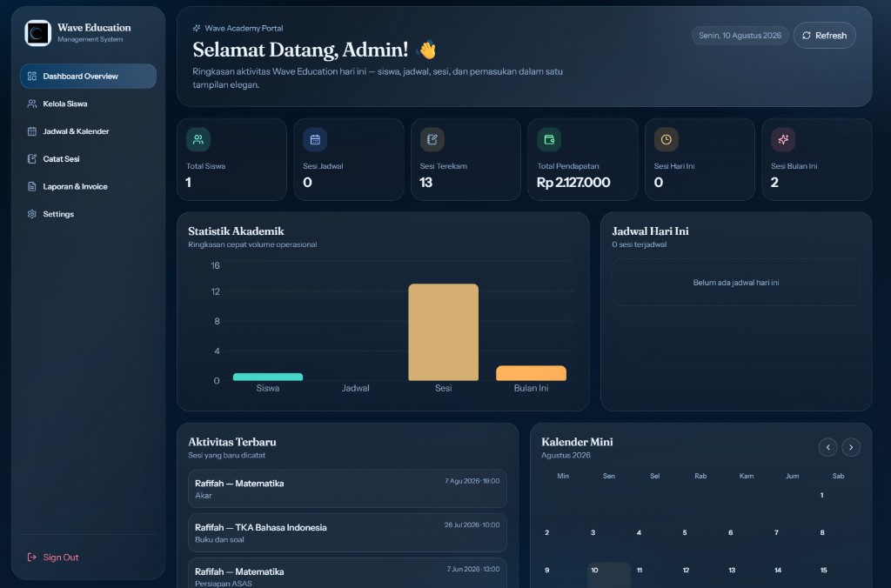Click the Sesi Bulan Ini sparkle icon
Screen dimensions: 891x588
point(783,139)
